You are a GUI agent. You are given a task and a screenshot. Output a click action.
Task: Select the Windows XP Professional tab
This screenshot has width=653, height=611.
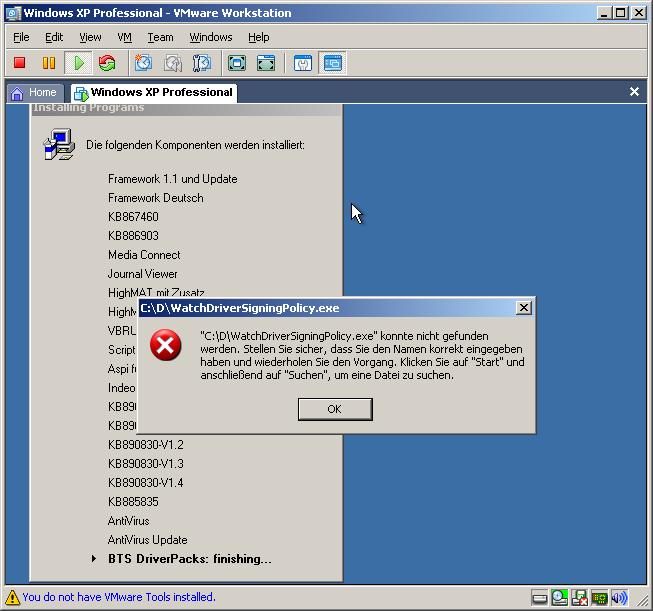(x=154, y=92)
